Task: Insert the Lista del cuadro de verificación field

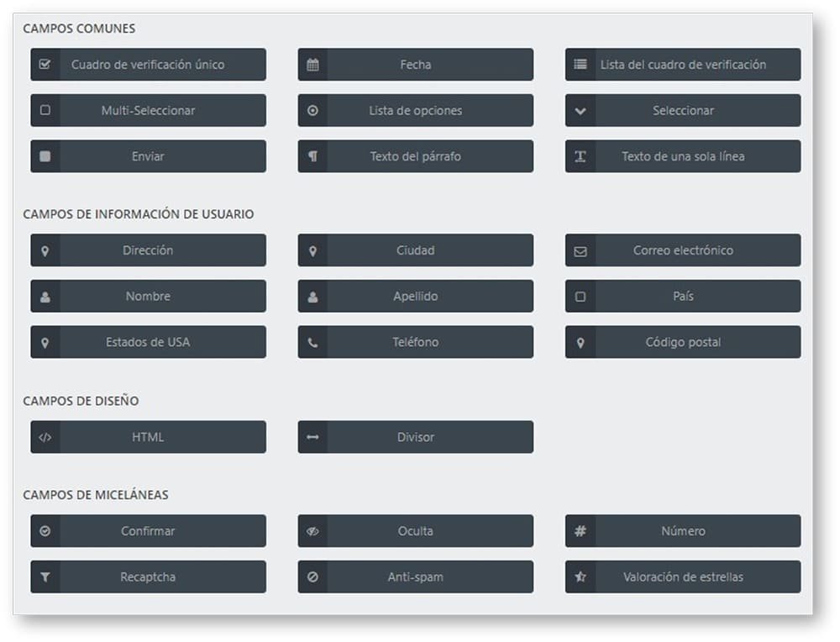Action: pos(682,65)
